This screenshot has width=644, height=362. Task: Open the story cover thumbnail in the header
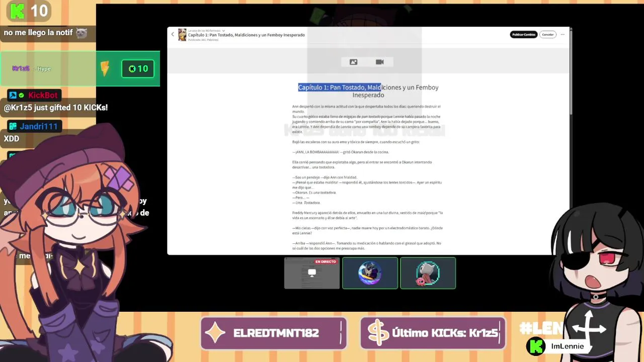coord(182,35)
